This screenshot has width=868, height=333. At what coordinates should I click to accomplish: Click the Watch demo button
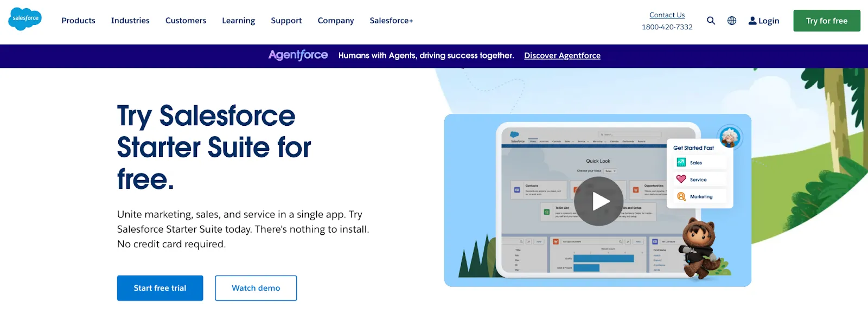click(x=256, y=288)
